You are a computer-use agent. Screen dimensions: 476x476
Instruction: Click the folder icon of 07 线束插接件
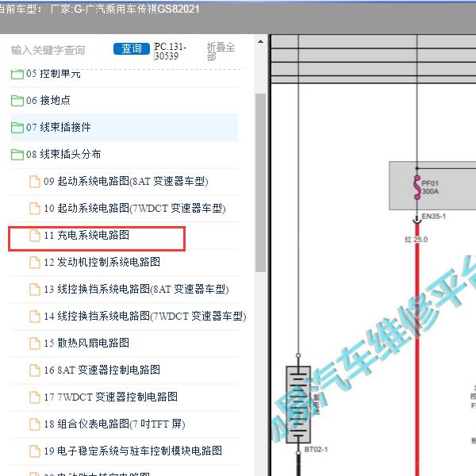tap(17, 128)
